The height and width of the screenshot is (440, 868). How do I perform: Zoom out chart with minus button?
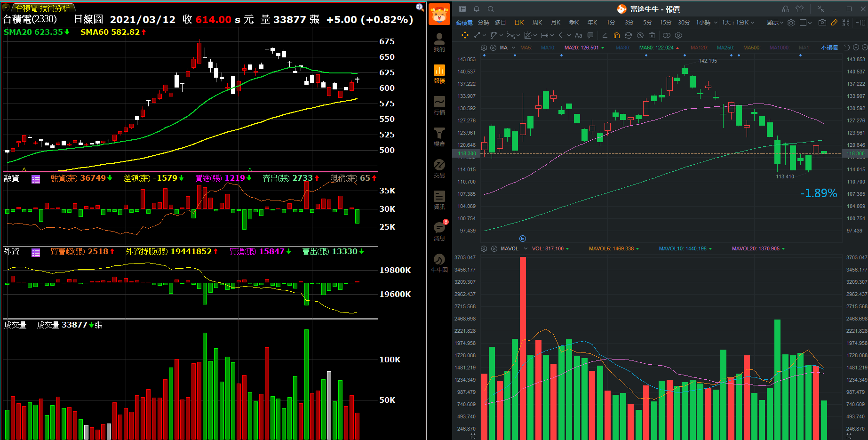coord(856,48)
